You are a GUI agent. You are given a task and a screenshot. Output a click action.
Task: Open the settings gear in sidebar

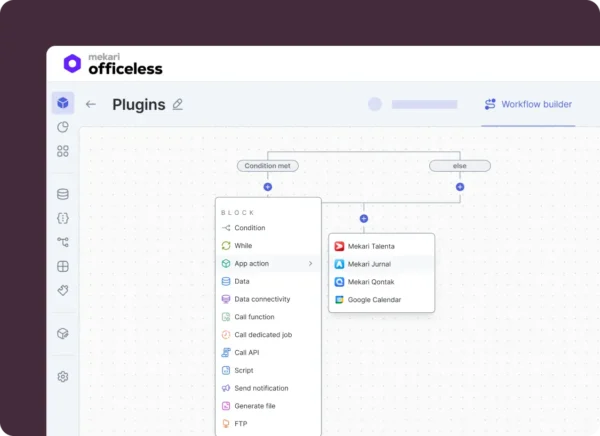pos(63,377)
